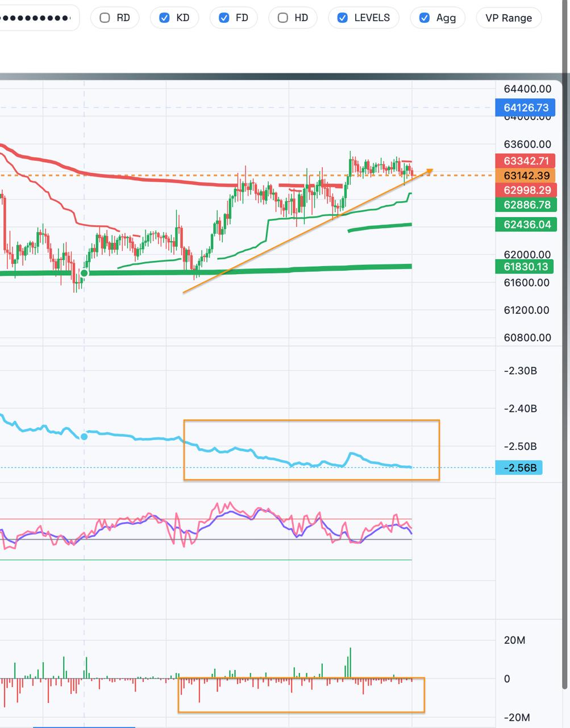
Task: Click the cyan -2.56B indicator label
Action: coord(519,468)
